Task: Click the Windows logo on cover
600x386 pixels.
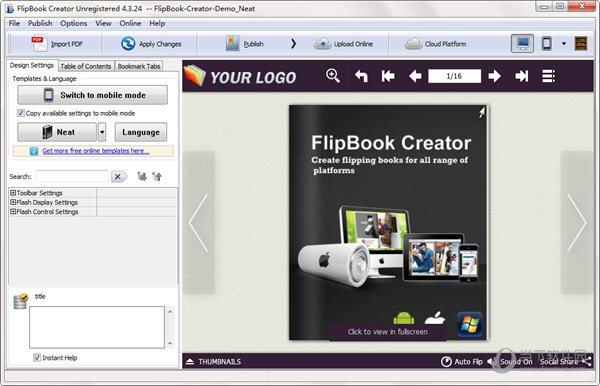Action: 470,324
